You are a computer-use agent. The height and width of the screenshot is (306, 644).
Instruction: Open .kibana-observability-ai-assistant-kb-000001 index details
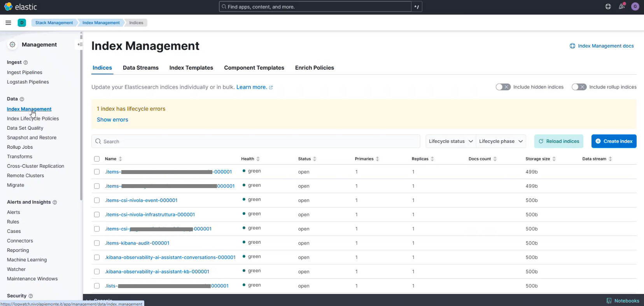click(157, 272)
